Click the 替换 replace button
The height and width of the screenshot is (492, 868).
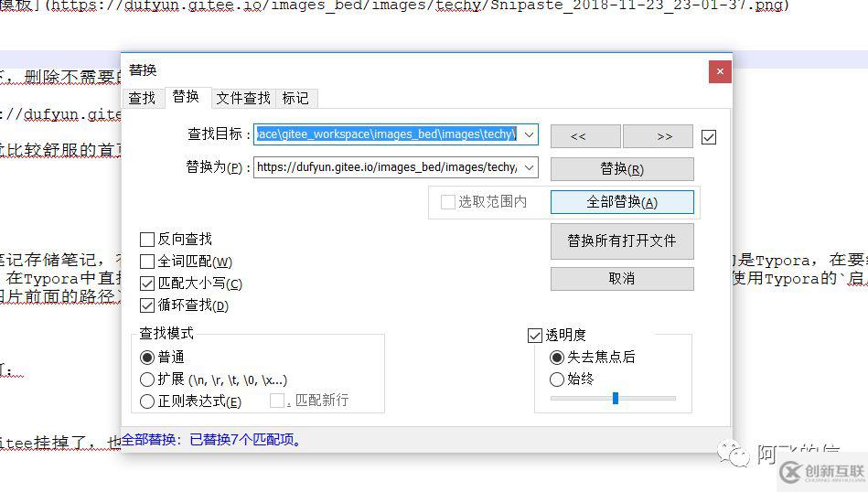click(x=622, y=169)
